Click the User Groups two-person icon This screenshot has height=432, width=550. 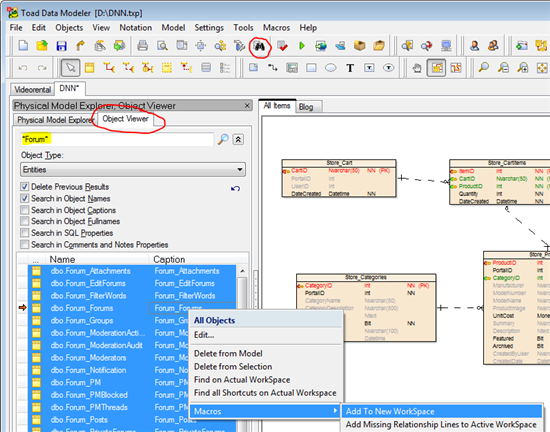tap(493, 46)
